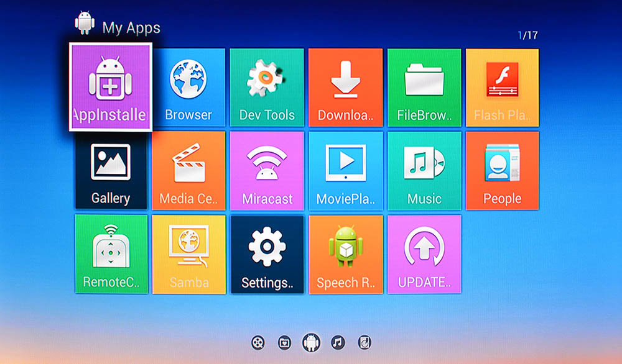Launch the MoviePlayer app

tap(345, 171)
